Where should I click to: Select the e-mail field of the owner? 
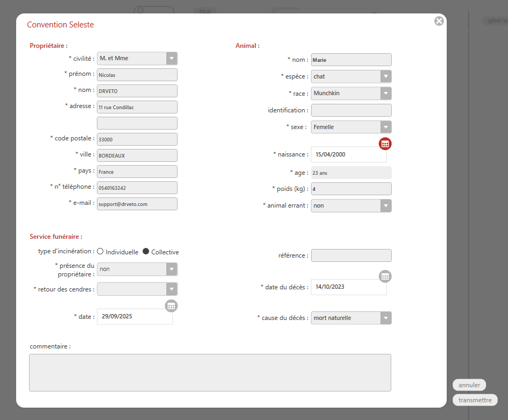click(x=137, y=204)
